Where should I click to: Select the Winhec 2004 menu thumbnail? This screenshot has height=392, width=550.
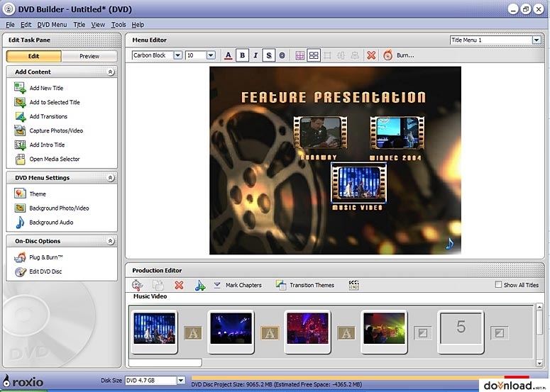(397, 133)
